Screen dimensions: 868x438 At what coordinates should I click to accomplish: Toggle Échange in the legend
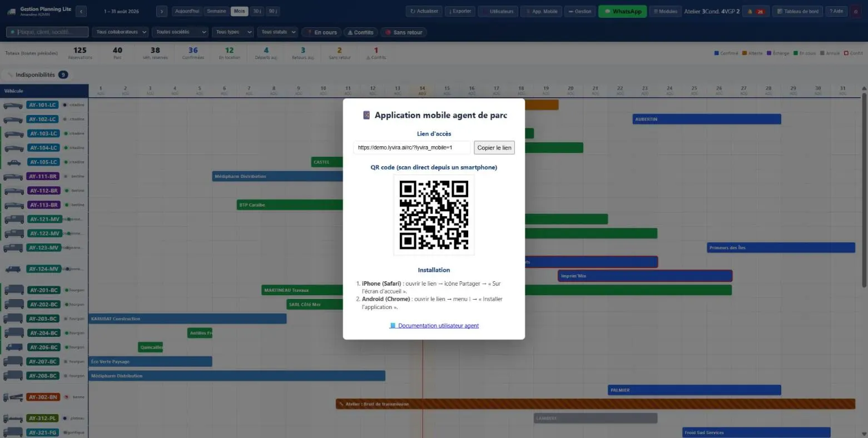778,53
